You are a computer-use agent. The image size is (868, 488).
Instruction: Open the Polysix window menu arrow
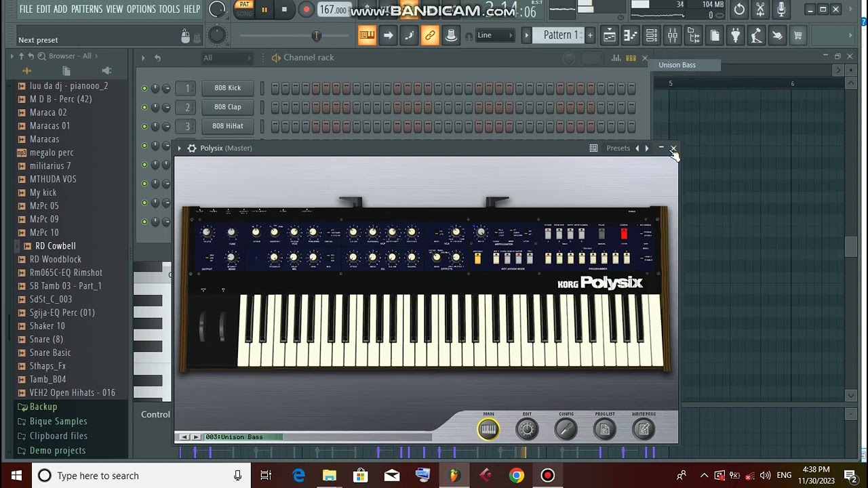[x=179, y=148]
